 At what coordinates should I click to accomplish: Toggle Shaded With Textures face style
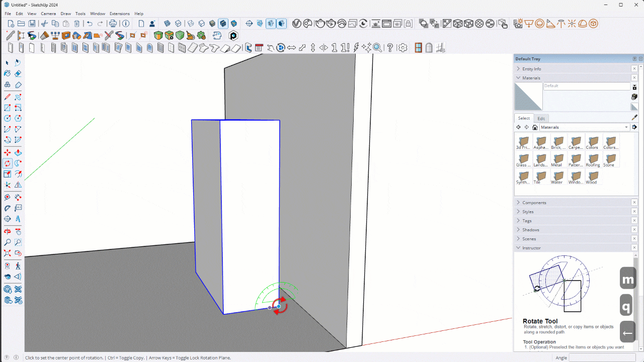[222, 24]
